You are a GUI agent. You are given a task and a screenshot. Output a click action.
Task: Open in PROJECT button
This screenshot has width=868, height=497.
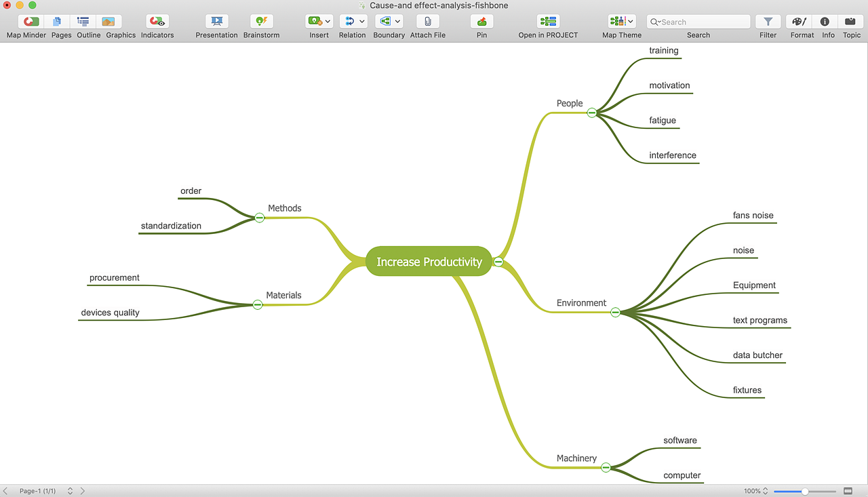[x=548, y=22]
